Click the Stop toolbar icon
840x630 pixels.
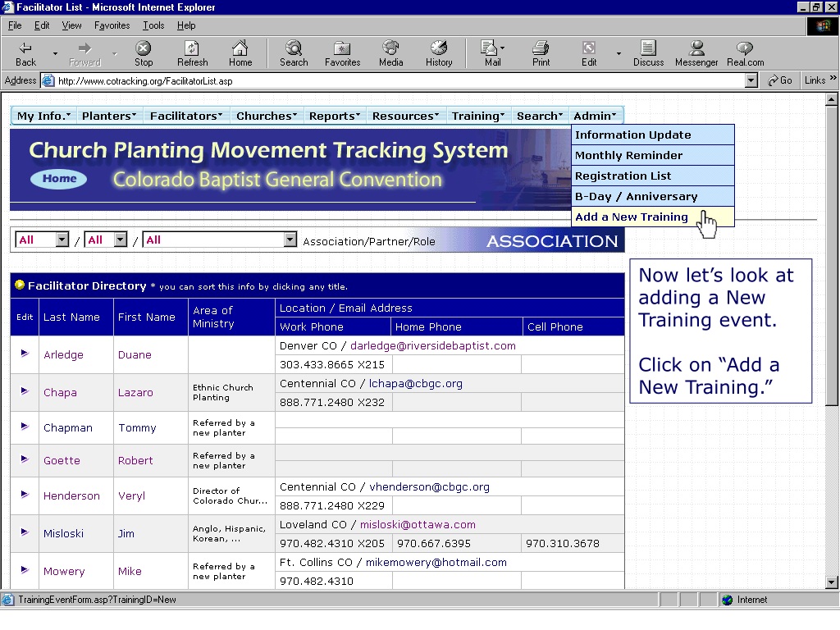tap(143, 53)
